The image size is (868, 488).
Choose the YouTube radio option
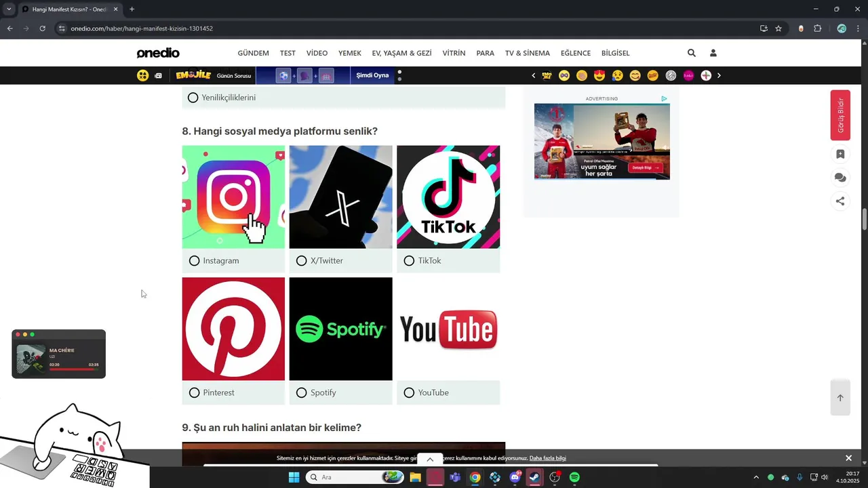409,392
